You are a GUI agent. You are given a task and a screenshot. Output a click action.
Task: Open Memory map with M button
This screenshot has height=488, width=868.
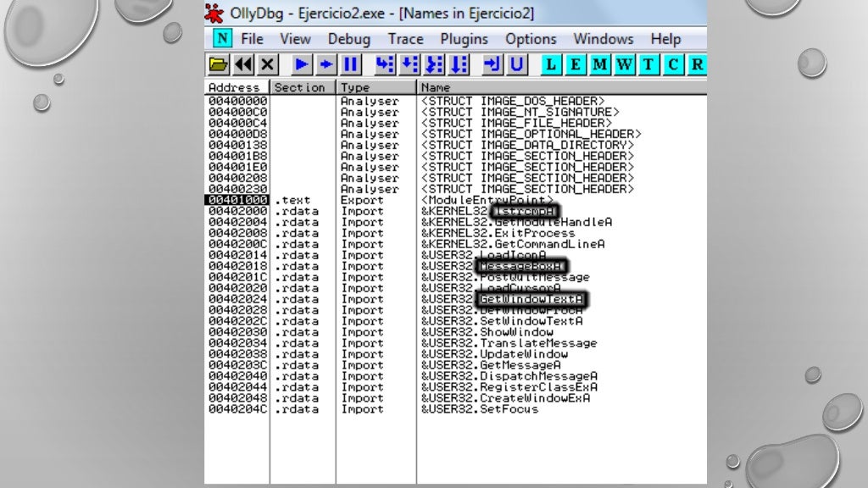tap(599, 64)
